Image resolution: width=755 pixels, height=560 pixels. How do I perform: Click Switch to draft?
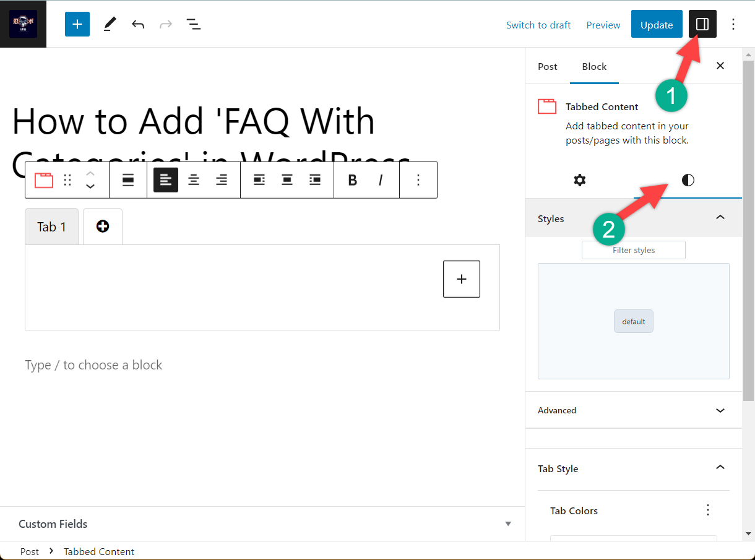538,25
